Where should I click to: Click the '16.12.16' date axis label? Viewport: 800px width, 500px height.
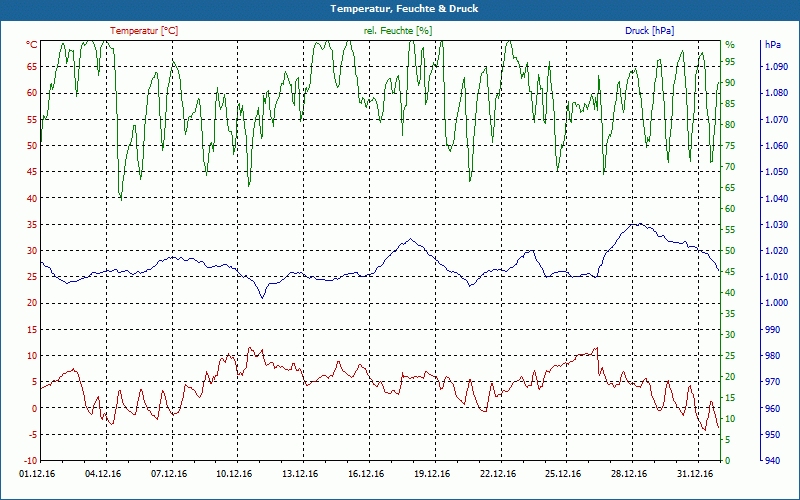pos(366,474)
